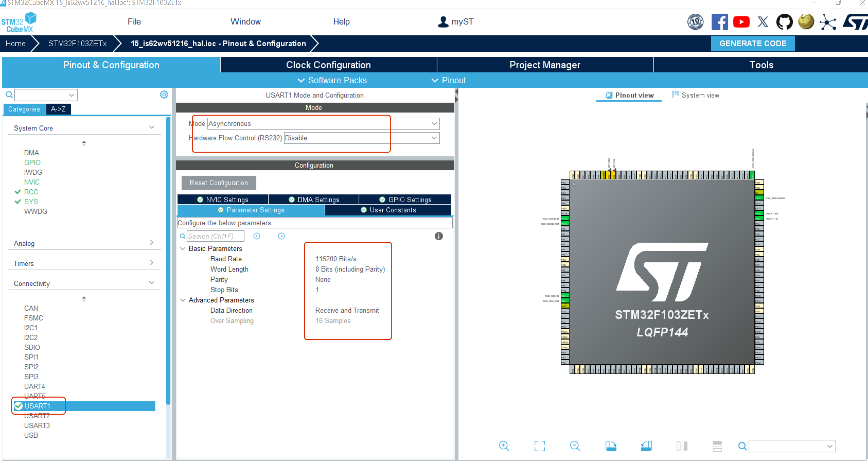Open the Facebook icon in header

[720, 22]
